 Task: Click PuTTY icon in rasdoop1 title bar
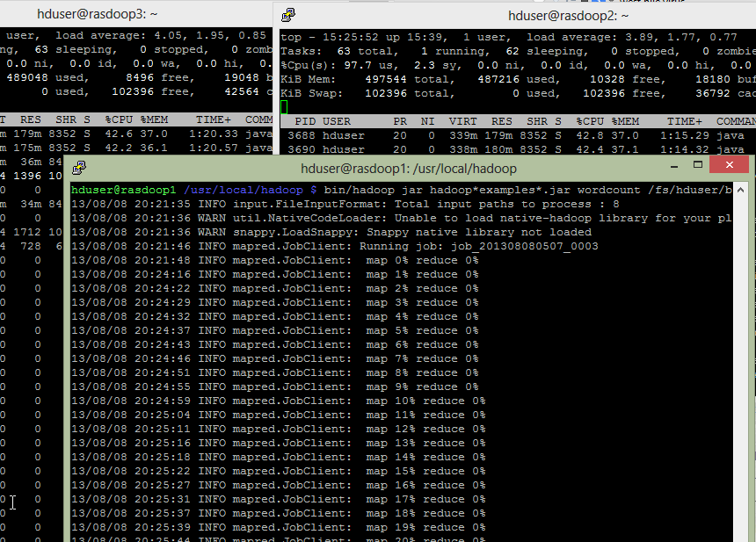pos(78,168)
